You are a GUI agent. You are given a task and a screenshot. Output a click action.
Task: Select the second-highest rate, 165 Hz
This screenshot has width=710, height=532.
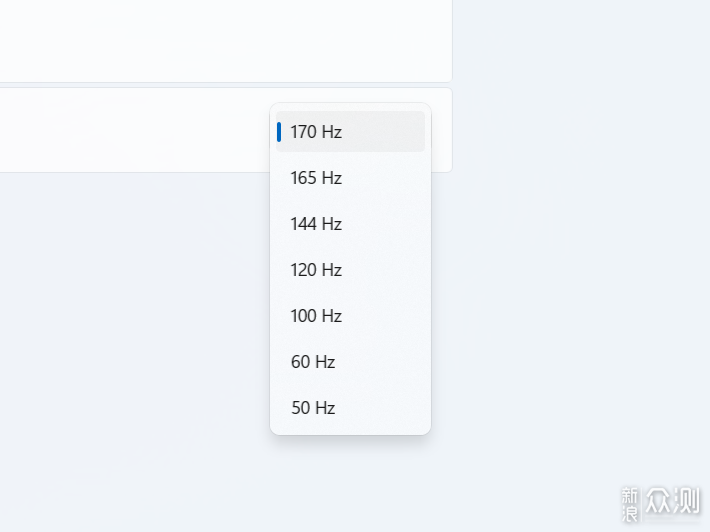click(350, 177)
